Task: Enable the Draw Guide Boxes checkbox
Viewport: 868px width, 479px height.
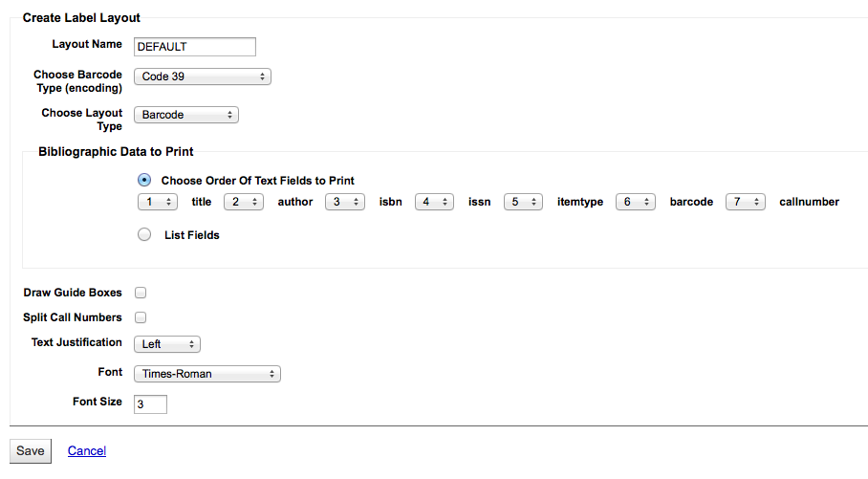Action: tap(141, 293)
